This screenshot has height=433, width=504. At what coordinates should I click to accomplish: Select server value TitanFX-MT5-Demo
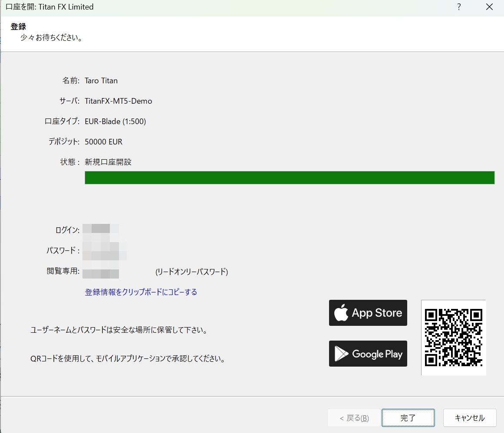(x=118, y=101)
